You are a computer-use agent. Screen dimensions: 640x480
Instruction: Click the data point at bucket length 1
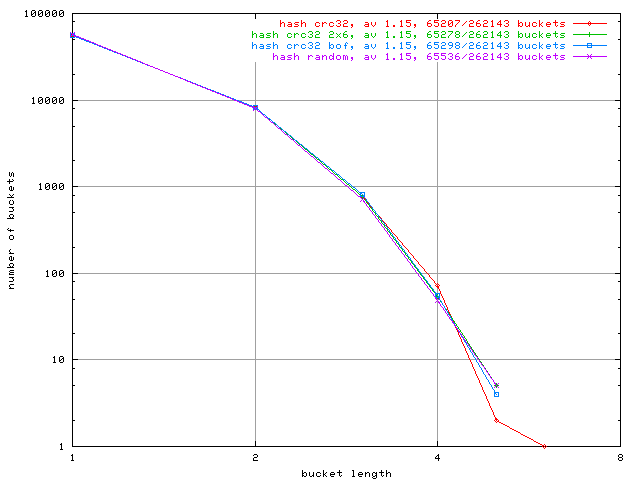73,35
